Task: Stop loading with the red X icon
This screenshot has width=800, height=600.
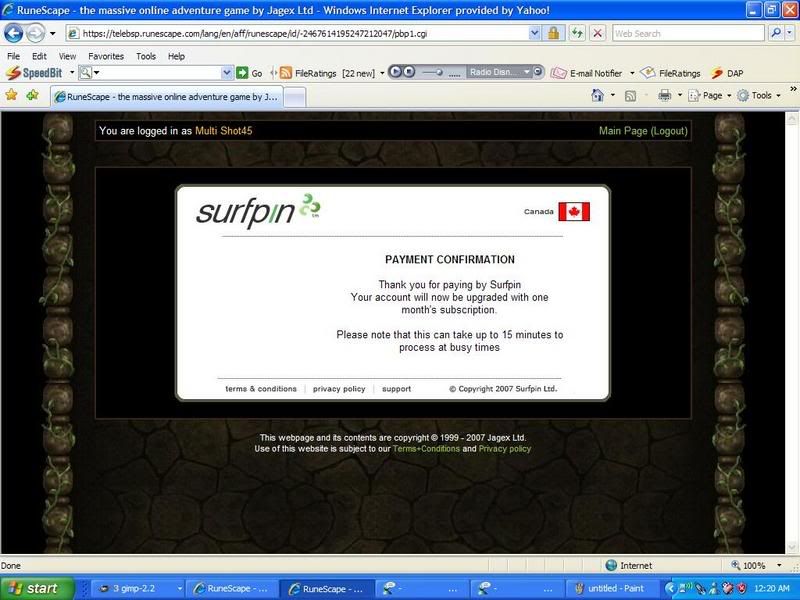Action: (597, 34)
